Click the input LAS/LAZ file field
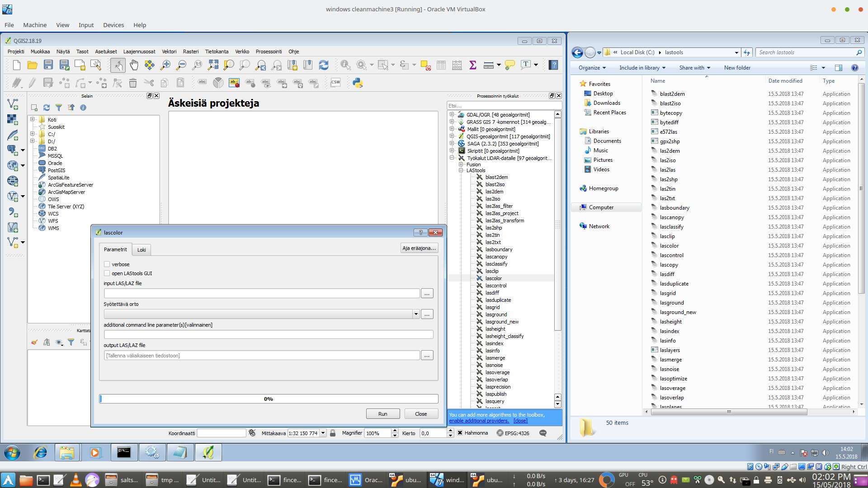Image resolution: width=868 pixels, height=488 pixels. pyautogui.click(x=262, y=294)
